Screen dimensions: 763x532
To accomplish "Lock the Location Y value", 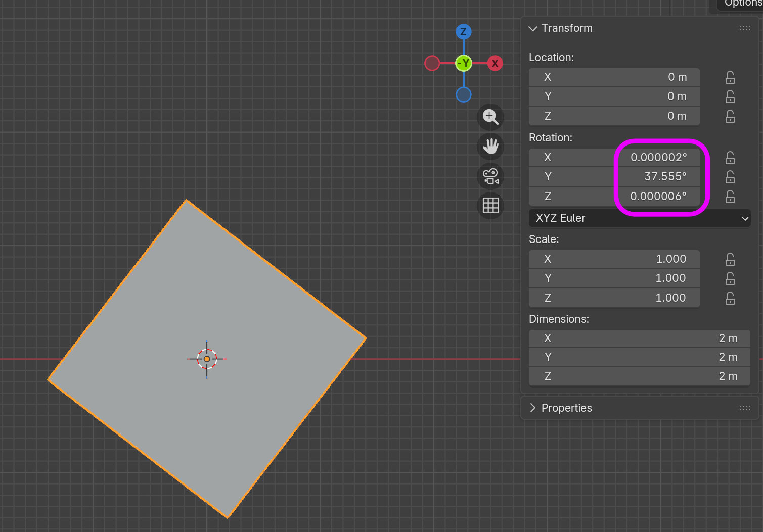I will click(x=730, y=96).
